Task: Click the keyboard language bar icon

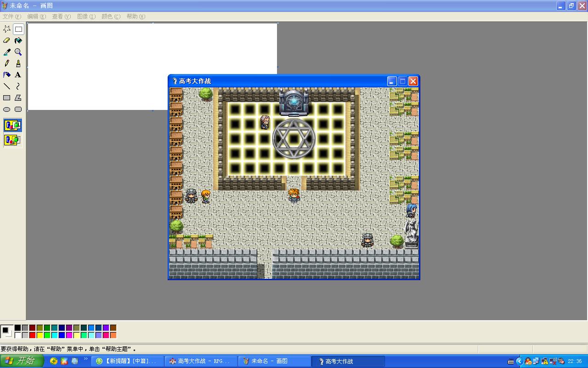Action: pos(511,361)
